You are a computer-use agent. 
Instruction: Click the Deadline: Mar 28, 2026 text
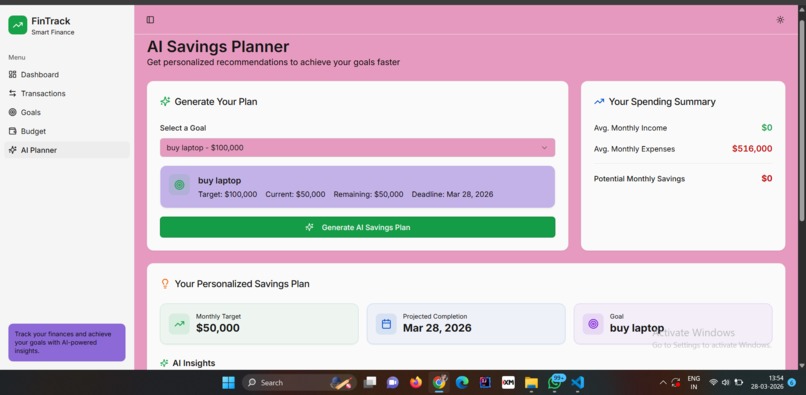[x=452, y=194]
